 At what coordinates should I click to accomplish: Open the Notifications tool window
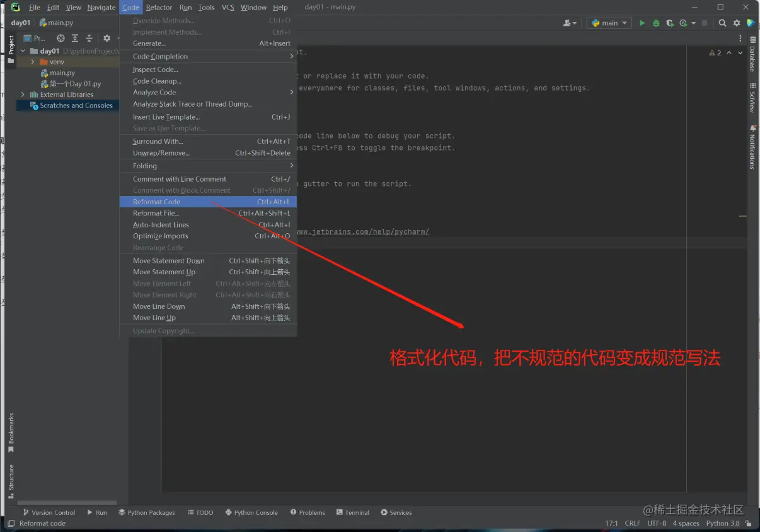pos(752,146)
